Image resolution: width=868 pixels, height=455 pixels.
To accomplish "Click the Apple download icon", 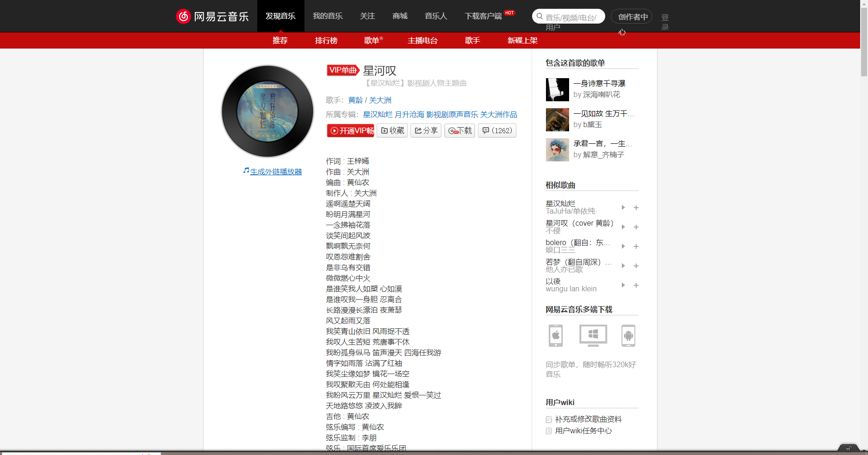I will pyautogui.click(x=555, y=336).
